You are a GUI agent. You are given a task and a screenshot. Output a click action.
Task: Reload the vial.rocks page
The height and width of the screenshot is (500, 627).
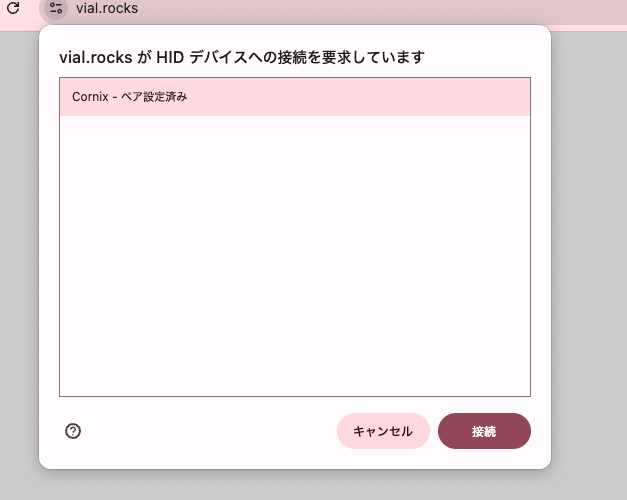coord(13,8)
